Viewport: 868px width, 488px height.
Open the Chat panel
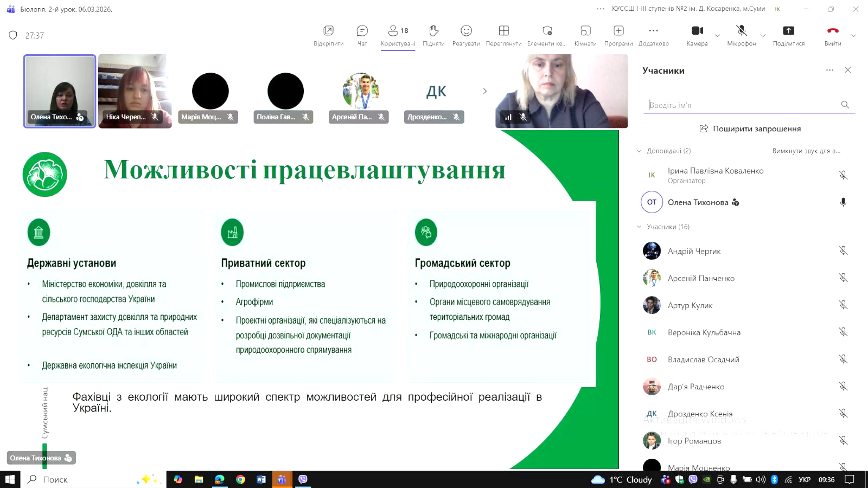pos(362,35)
